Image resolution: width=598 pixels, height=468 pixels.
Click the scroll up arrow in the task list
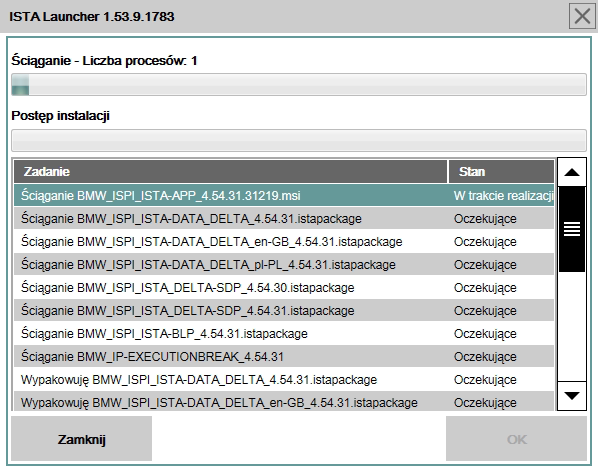pyautogui.click(x=572, y=172)
